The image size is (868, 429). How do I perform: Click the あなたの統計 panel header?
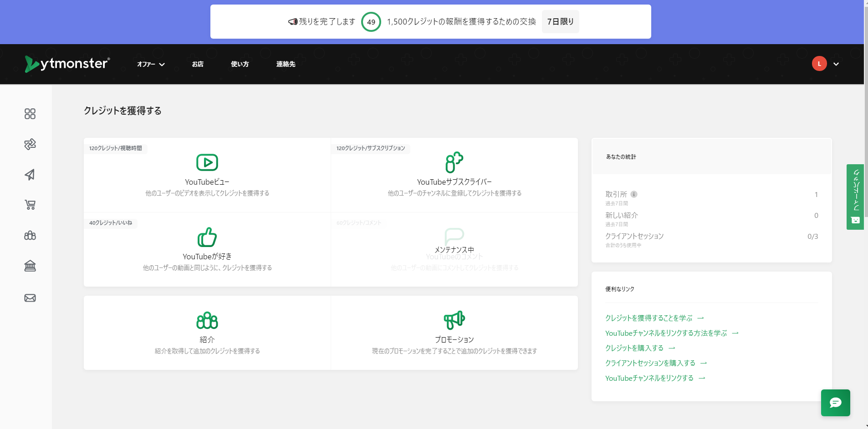712,156
